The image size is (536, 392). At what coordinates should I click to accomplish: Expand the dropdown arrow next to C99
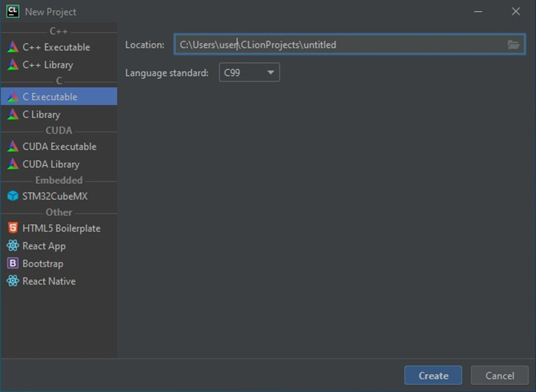pyautogui.click(x=271, y=72)
